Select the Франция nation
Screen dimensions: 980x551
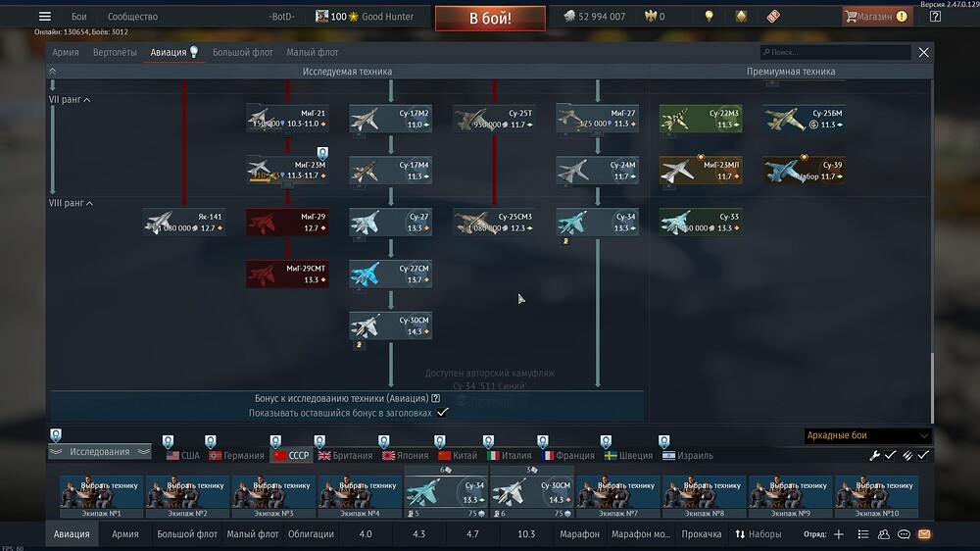[568, 456]
